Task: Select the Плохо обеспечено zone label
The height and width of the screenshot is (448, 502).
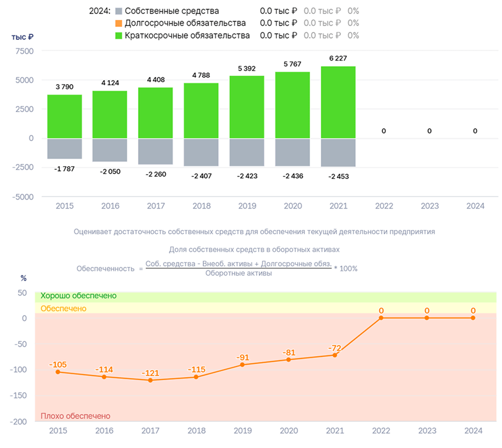Action: [x=75, y=416]
